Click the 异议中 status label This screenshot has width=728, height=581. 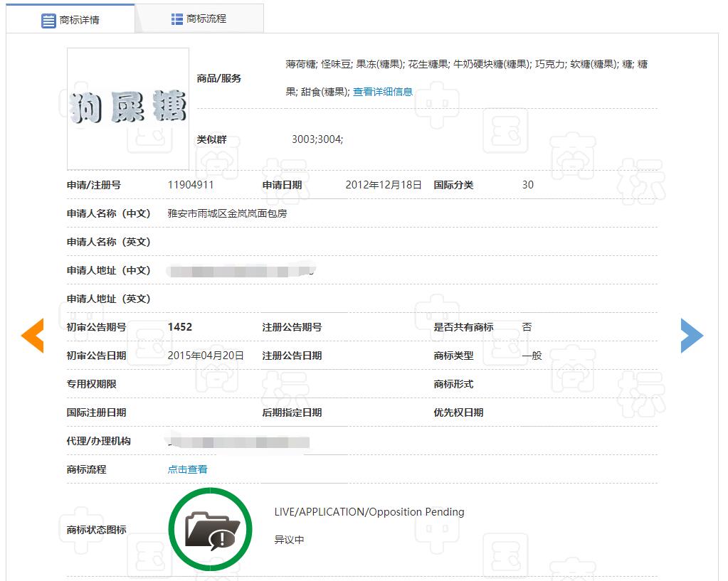pos(289,540)
